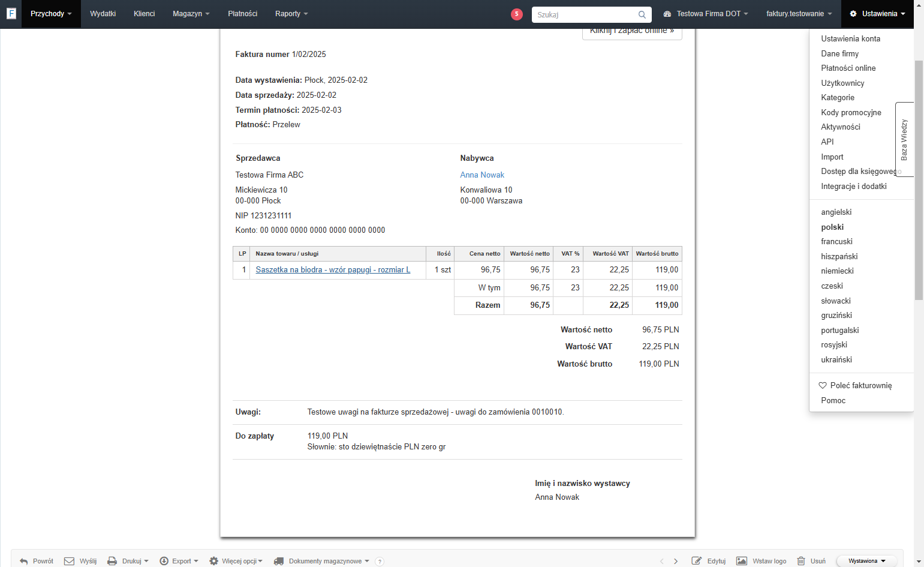Open the Wystawiona status dropdown
The height and width of the screenshot is (567, 924).
(x=866, y=561)
